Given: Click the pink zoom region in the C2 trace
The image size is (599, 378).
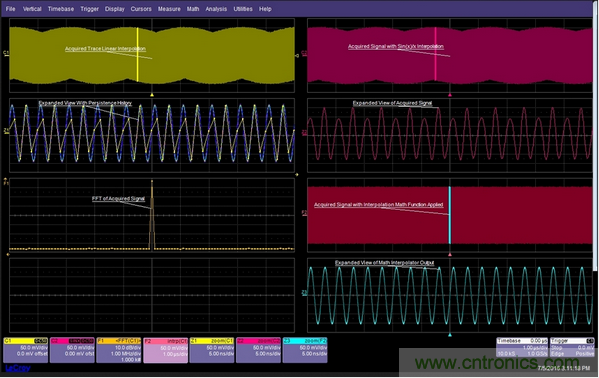Looking at the screenshot, I should (x=435, y=54).
